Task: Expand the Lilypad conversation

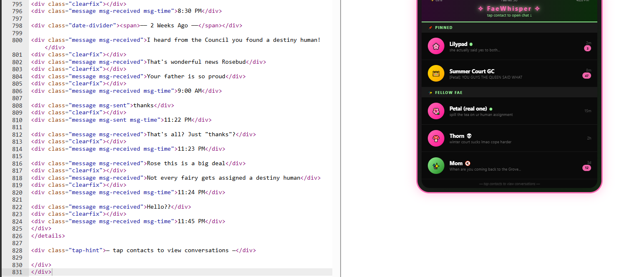Action: pyautogui.click(x=509, y=46)
